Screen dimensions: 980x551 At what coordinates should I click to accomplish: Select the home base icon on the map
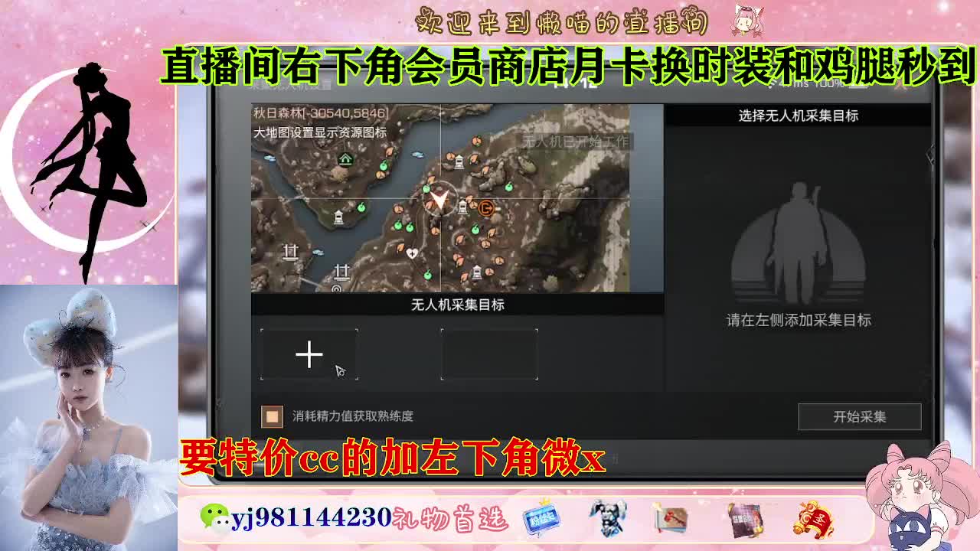coord(345,160)
